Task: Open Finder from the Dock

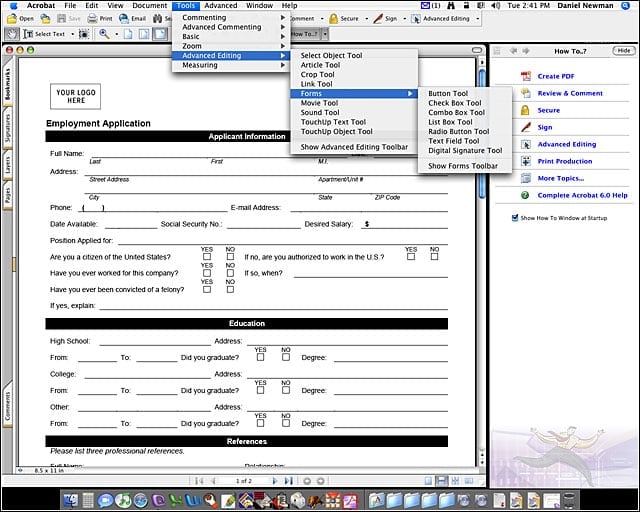Action: (71, 501)
